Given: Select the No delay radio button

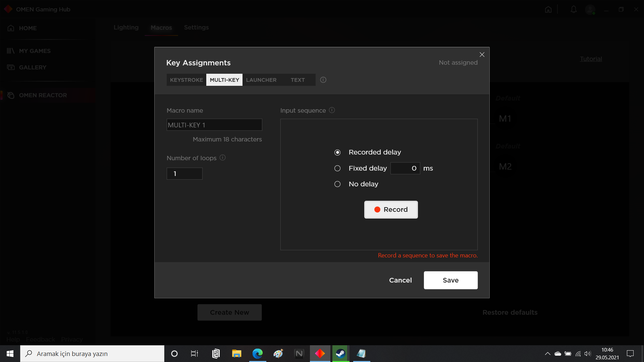Looking at the screenshot, I should 337,184.
